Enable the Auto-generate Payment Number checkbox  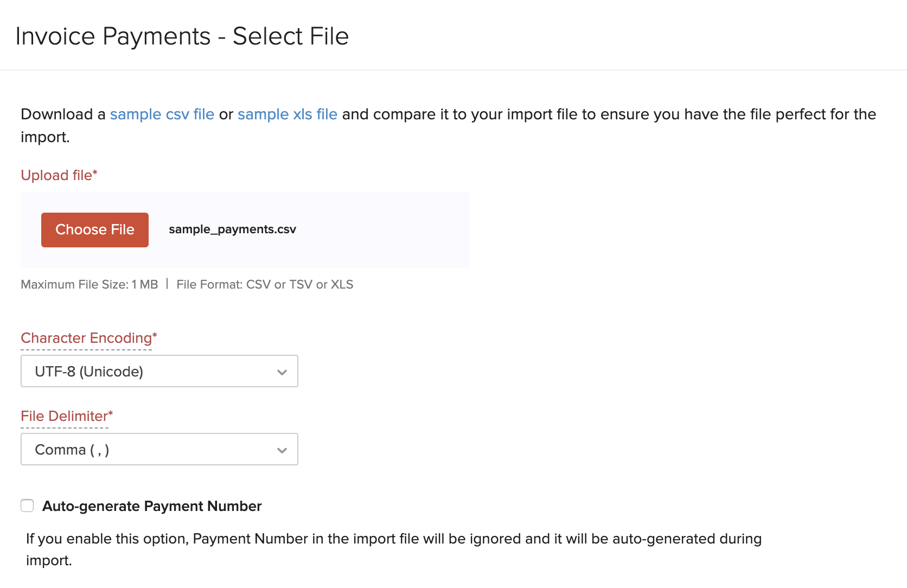click(x=27, y=506)
